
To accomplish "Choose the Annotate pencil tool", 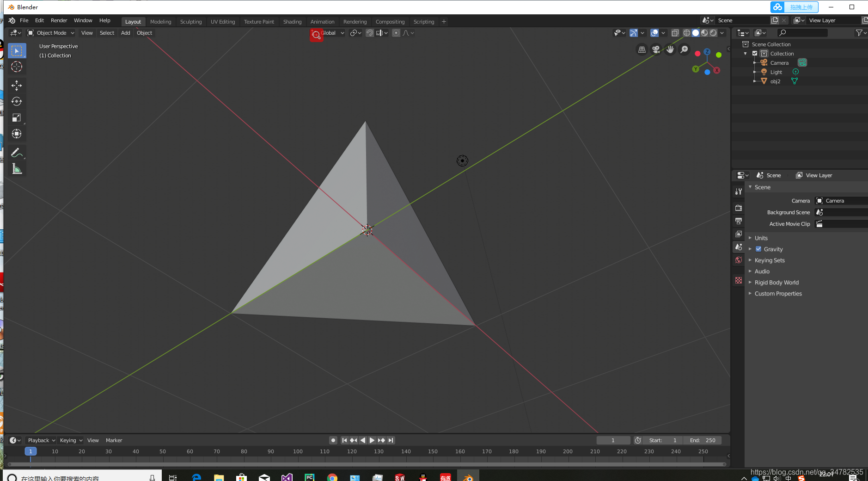I will click(17, 153).
